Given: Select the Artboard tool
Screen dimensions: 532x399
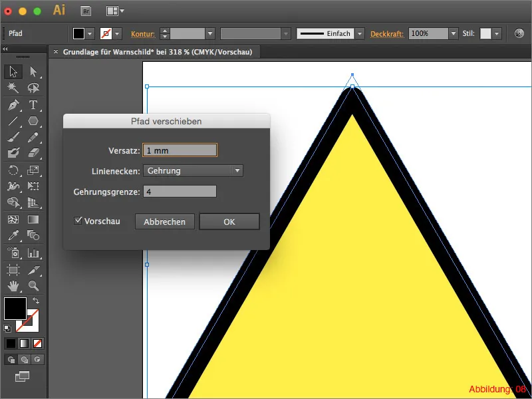Looking at the screenshot, I should (x=13, y=270).
